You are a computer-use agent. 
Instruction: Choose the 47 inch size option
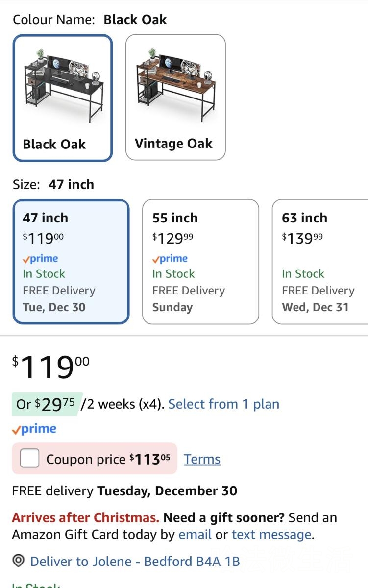click(x=71, y=262)
